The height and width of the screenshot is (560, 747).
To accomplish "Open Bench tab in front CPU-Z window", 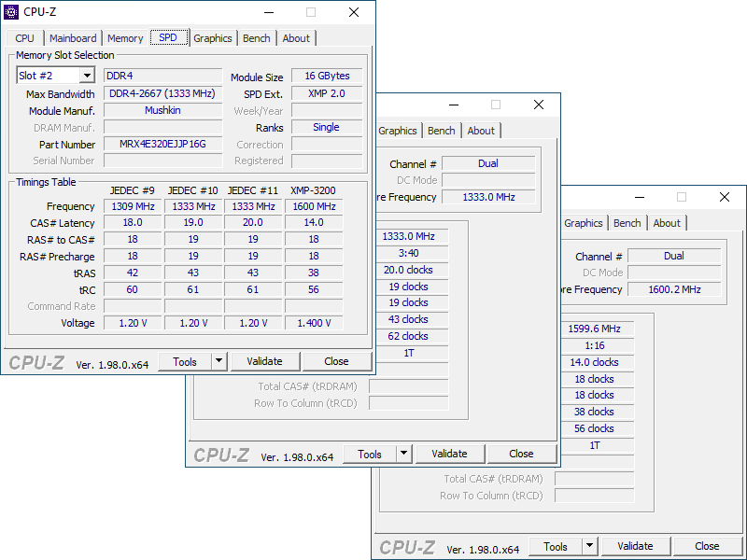I will 256,38.
